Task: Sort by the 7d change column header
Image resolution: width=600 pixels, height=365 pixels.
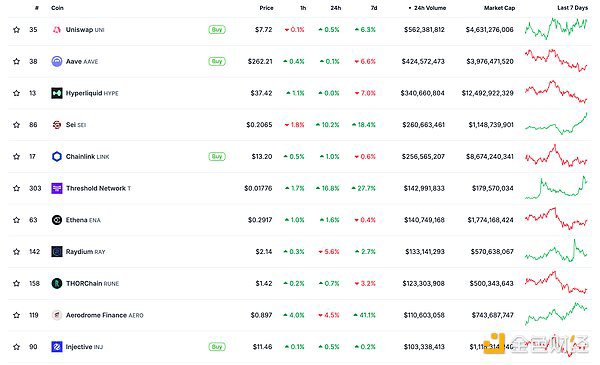Action: point(374,8)
